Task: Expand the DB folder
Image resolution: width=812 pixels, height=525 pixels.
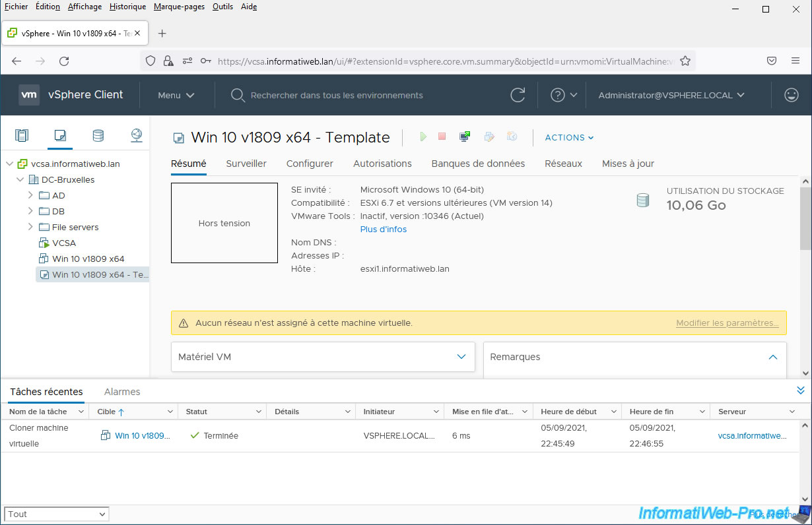Action: tap(30, 211)
